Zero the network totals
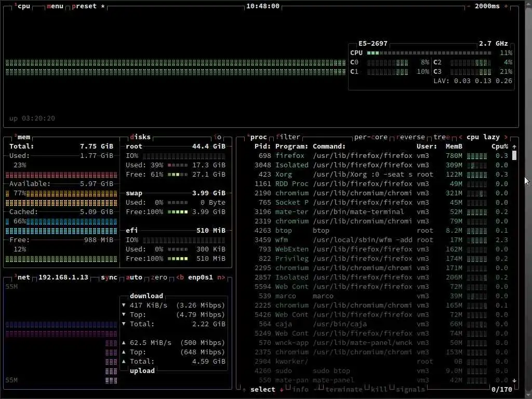The image size is (532, 399). [159, 277]
